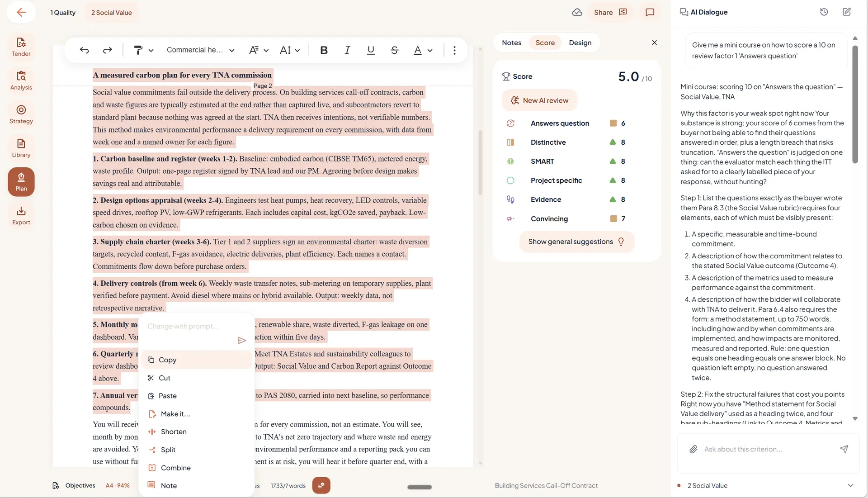Open the font family dropdown
The width and height of the screenshot is (868, 498).
tap(259, 50)
